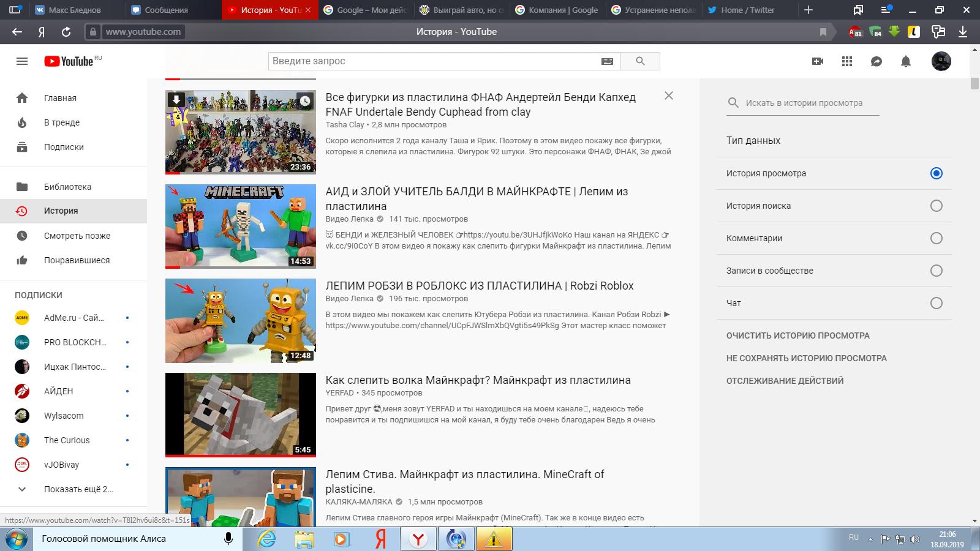
Task: Open Библиотека in the sidebar
Action: (73, 187)
